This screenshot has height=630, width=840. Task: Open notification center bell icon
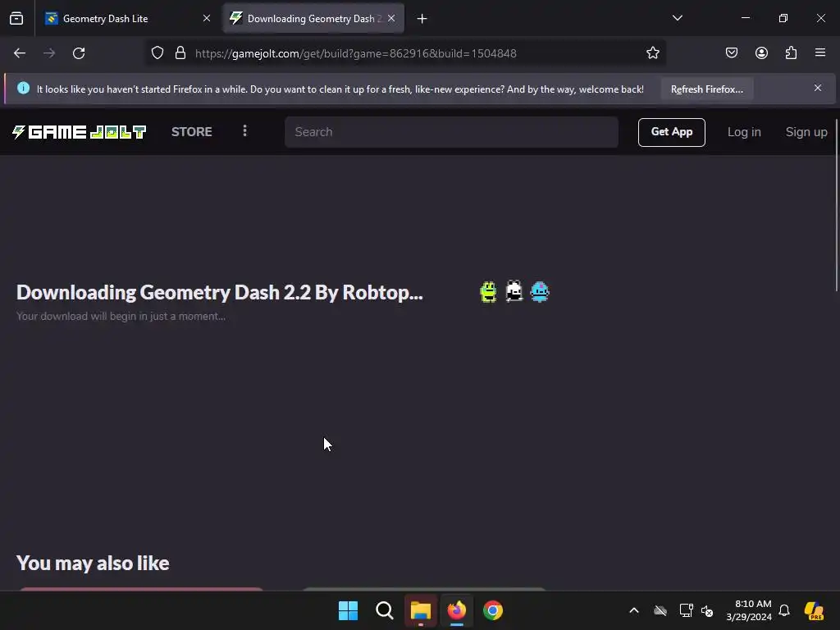[x=784, y=610]
